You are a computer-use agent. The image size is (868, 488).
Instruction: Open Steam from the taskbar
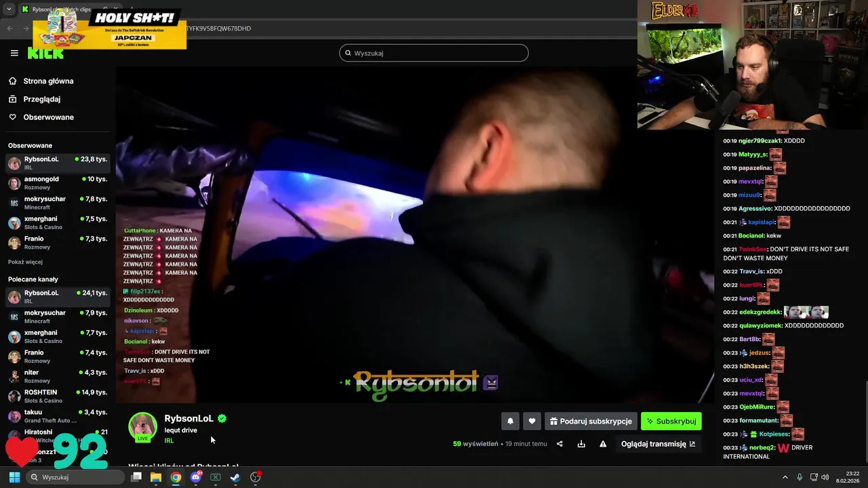coord(235,477)
